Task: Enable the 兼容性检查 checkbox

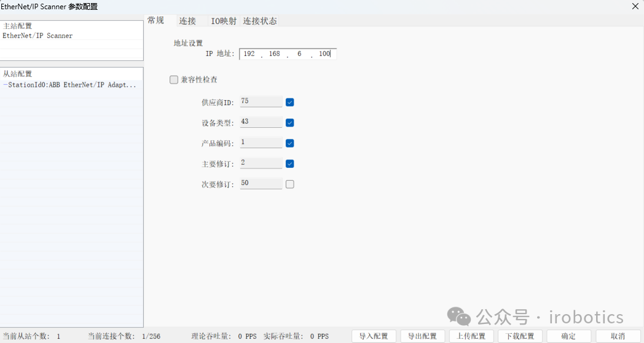Action: (174, 80)
